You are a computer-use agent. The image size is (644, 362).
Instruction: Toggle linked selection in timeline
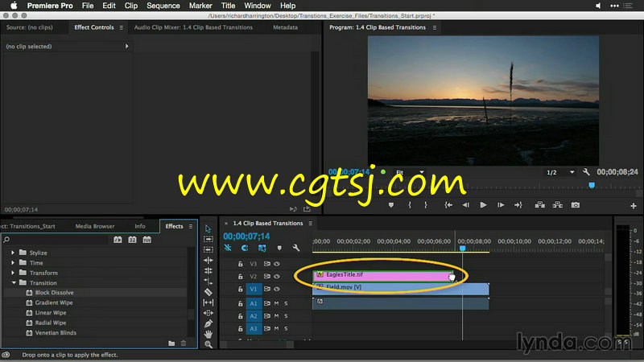pyautogui.click(x=262, y=248)
